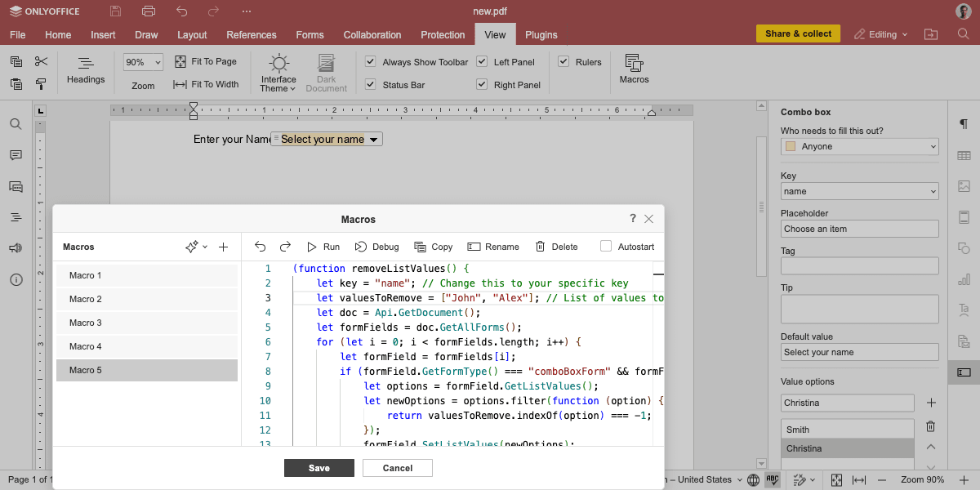
Task: Open the feedback megaphone icon in left sidebar
Action: 16,248
